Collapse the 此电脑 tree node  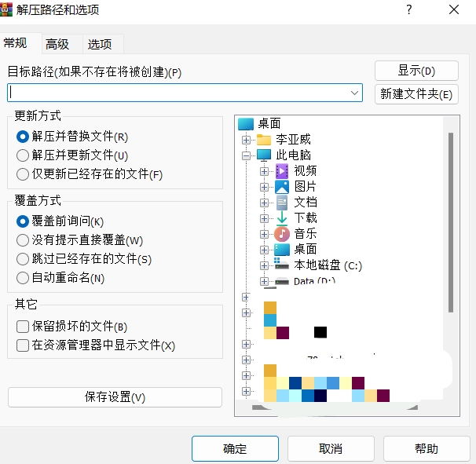coord(246,155)
